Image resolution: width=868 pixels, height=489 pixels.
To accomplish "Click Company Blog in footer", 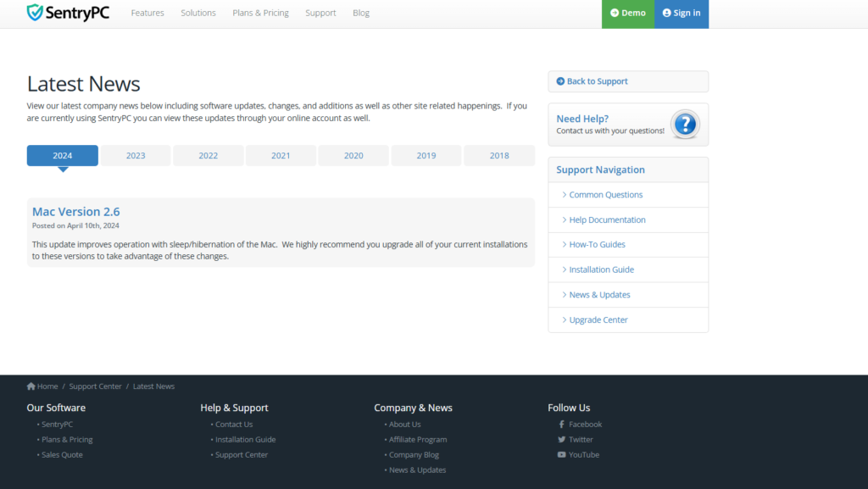I will 414,455.
